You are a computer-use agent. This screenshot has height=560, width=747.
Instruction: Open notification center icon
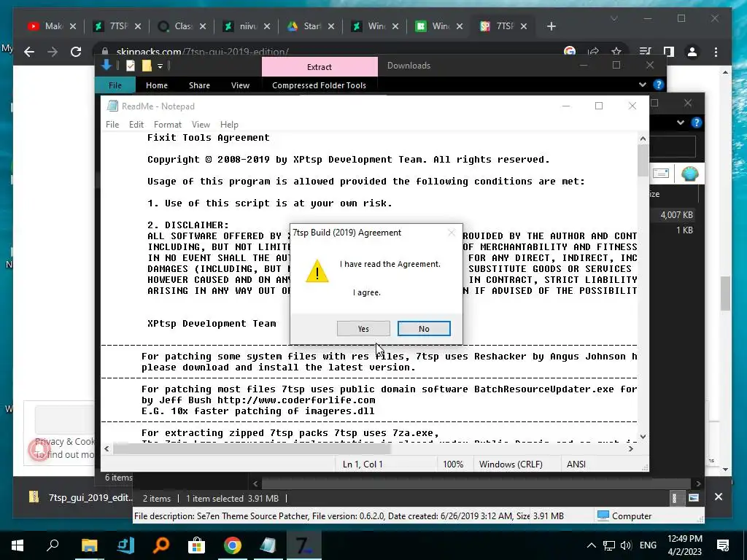pos(723,545)
